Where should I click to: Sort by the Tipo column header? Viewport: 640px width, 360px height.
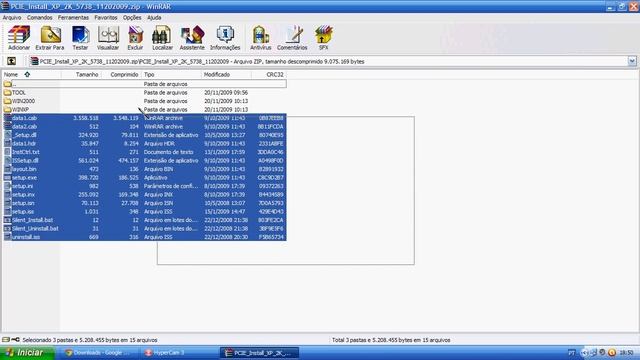171,75
